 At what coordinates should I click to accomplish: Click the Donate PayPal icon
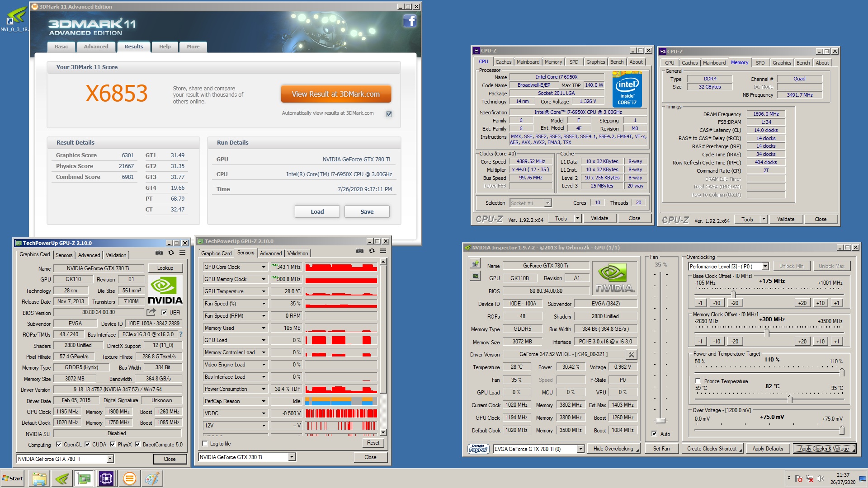click(478, 449)
